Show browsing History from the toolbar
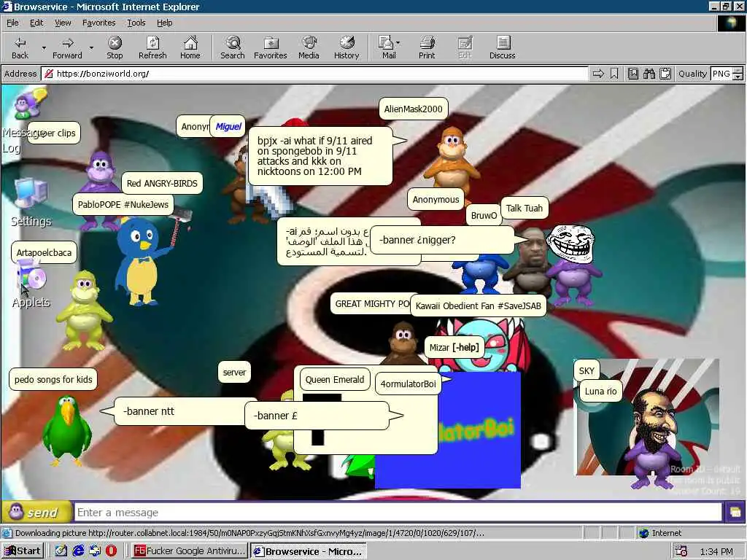 (347, 47)
